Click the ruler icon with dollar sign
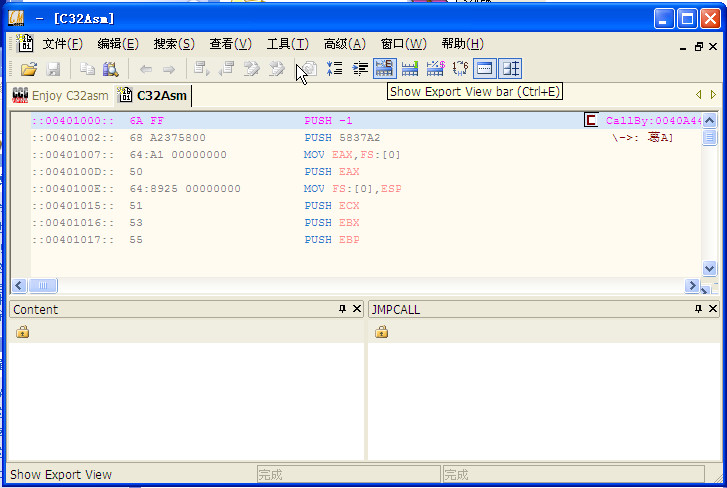727x488 pixels. tap(435, 68)
